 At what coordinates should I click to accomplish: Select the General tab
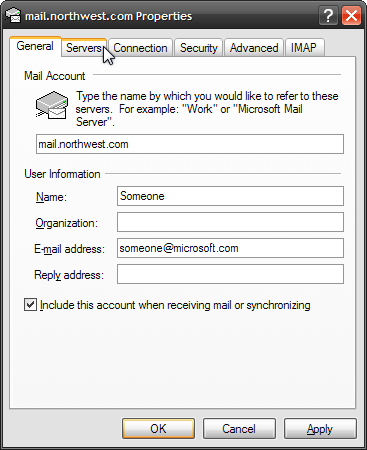(35, 46)
